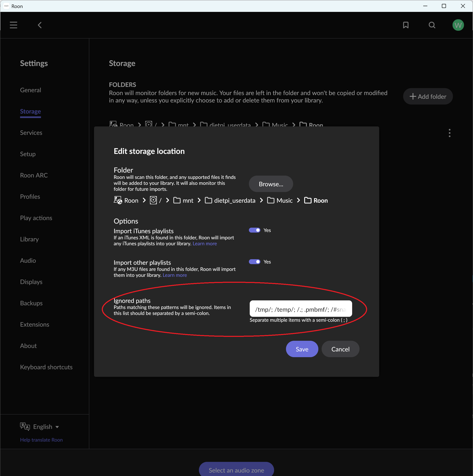Click the back arrow

40,25
